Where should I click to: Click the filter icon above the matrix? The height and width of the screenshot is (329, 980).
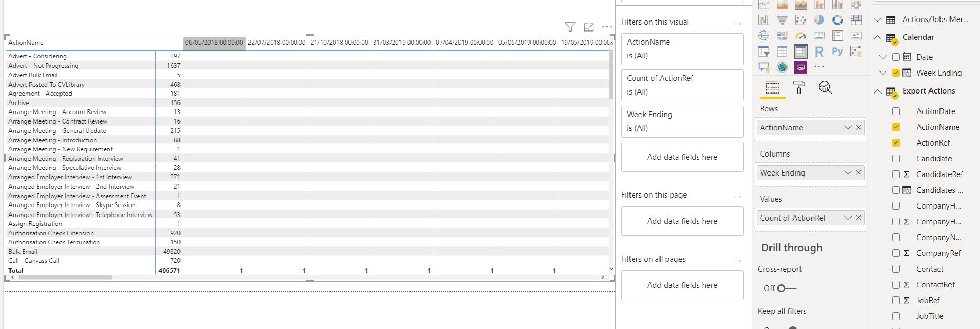(570, 27)
